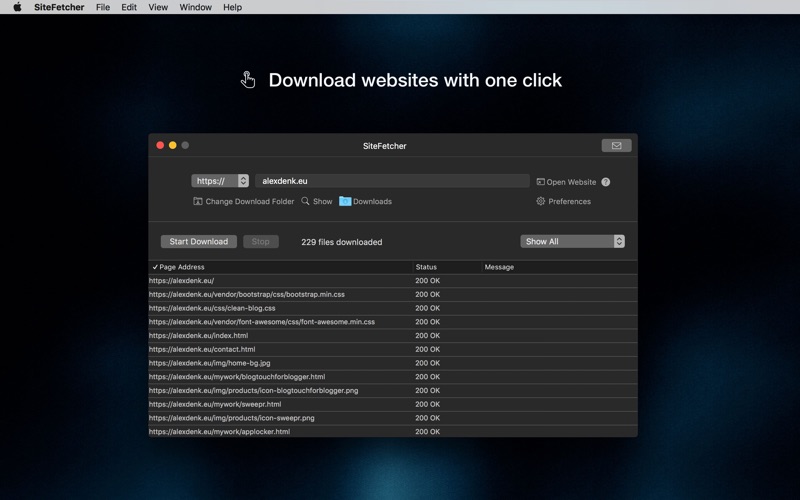Select the font-awesome.min.css row
The image size is (800, 500).
coord(393,322)
